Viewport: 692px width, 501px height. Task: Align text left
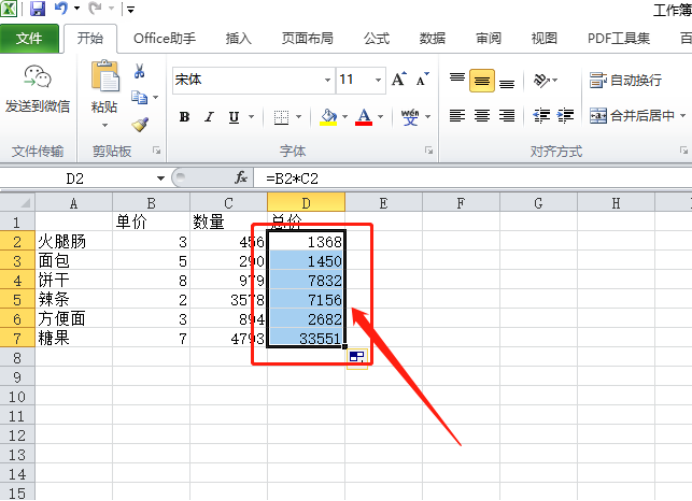pos(457,116)
